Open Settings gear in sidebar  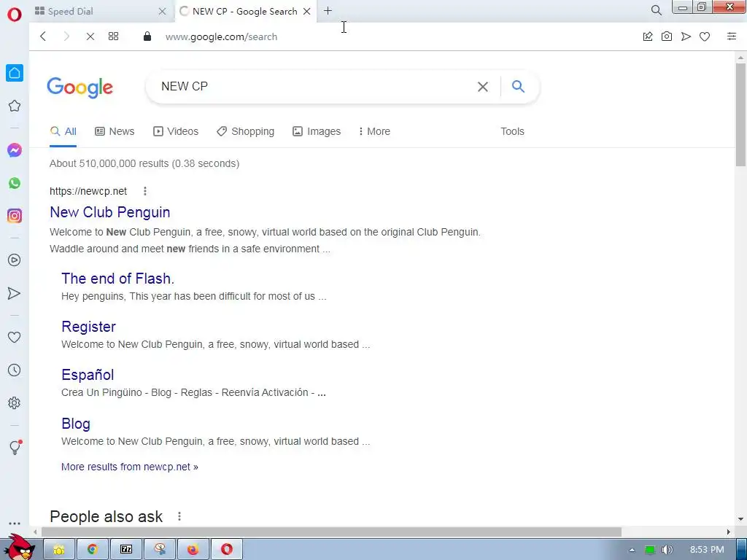(15, 402)
